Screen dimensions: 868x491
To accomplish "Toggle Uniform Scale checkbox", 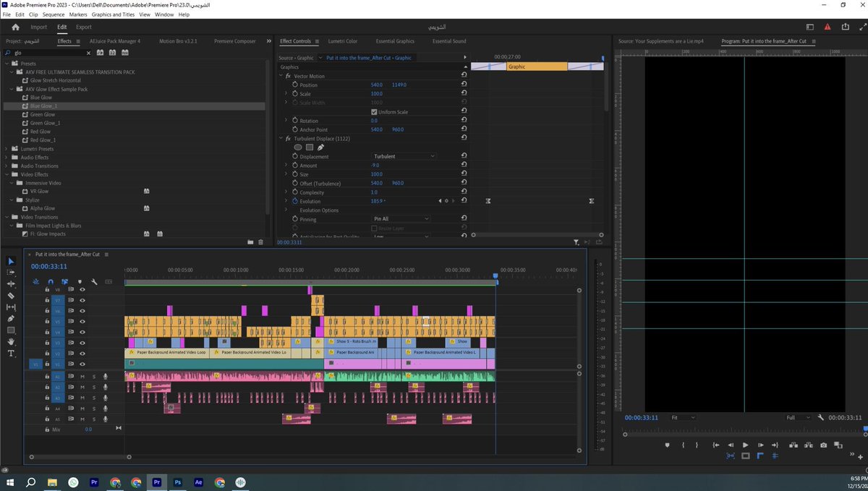I will click(x=374, y=112).
